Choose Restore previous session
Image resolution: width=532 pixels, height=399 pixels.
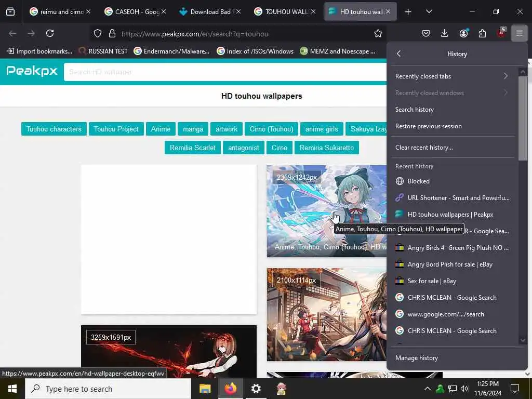pos(453,126)
